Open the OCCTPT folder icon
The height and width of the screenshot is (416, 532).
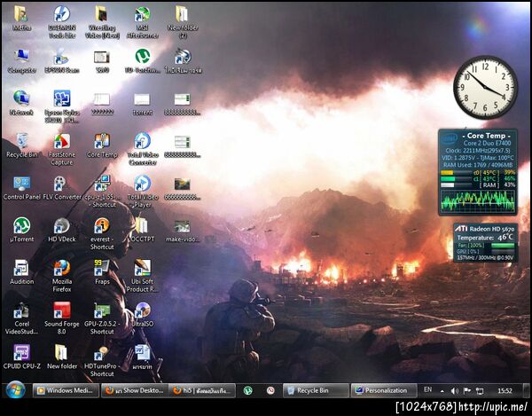143,230
